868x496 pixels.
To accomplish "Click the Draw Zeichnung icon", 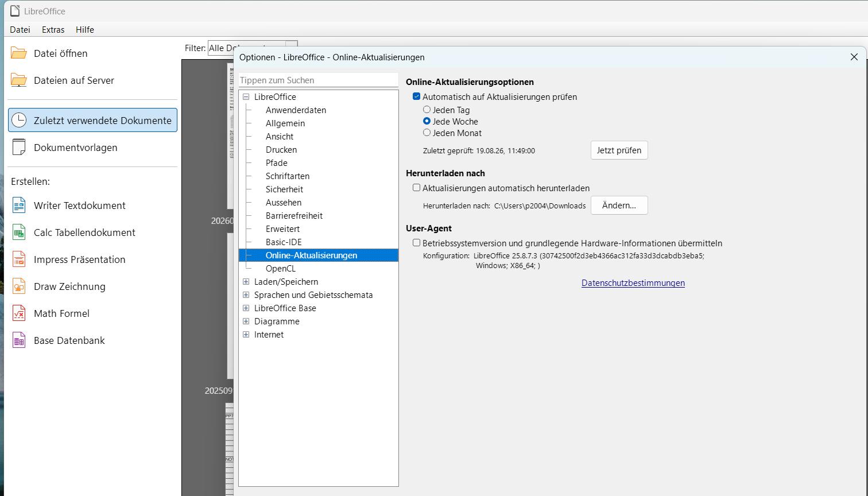I will tap(19, 286).
